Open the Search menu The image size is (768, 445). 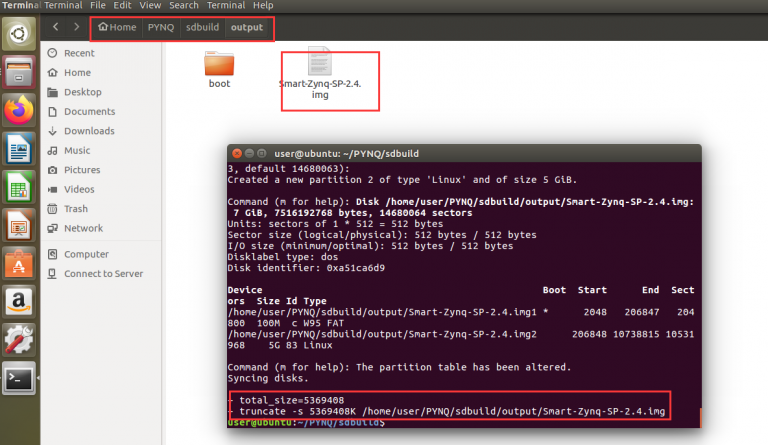tap(184, 5)
